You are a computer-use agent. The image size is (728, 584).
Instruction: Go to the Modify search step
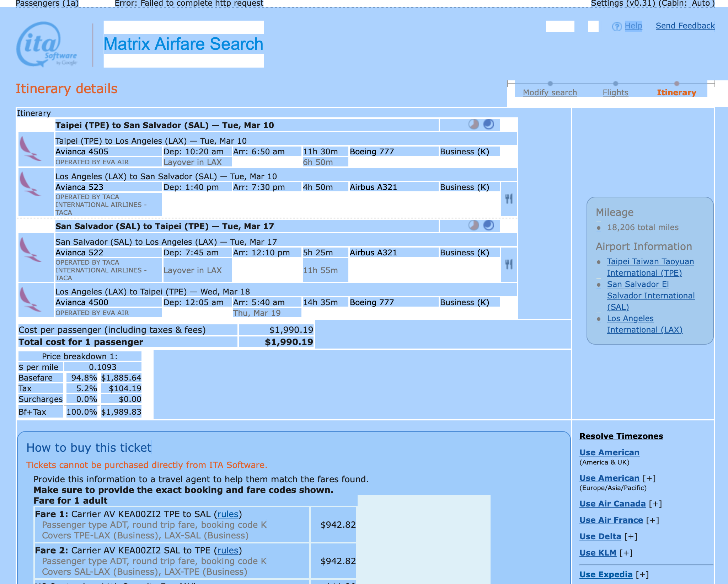tap(550, 92)
